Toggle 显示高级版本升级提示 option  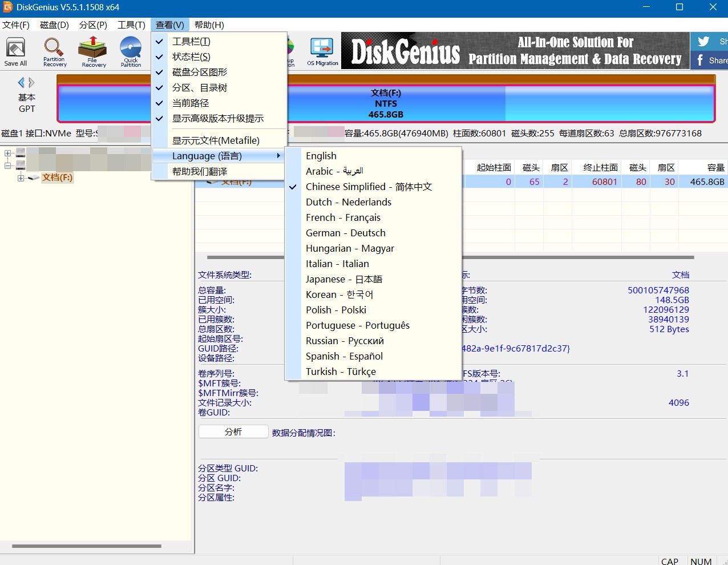(x=219, y=119)
